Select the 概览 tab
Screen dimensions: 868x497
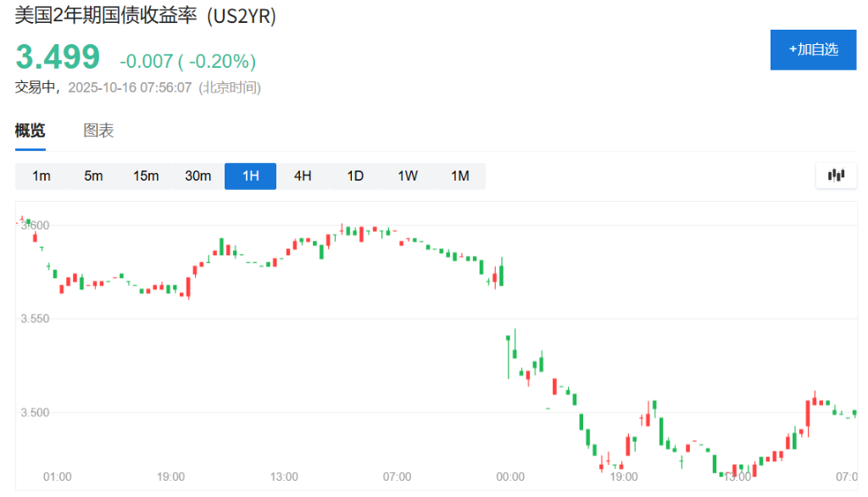pos(29,130)
